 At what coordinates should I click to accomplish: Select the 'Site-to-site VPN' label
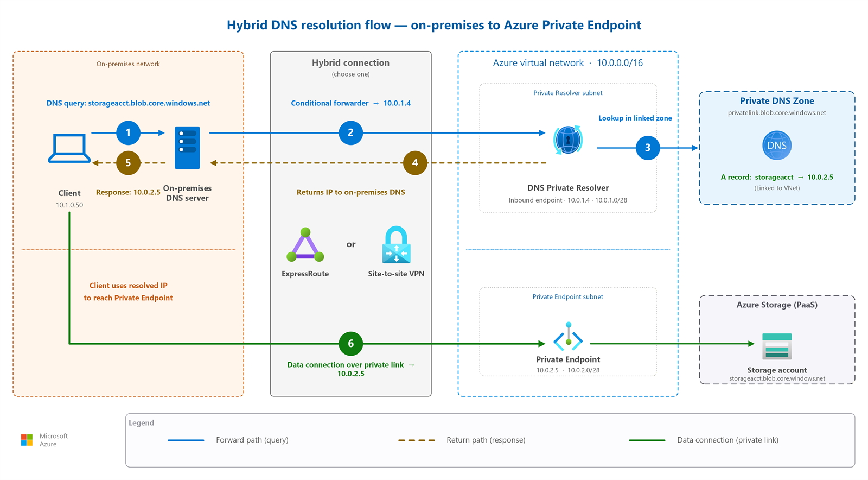(396, 274)
